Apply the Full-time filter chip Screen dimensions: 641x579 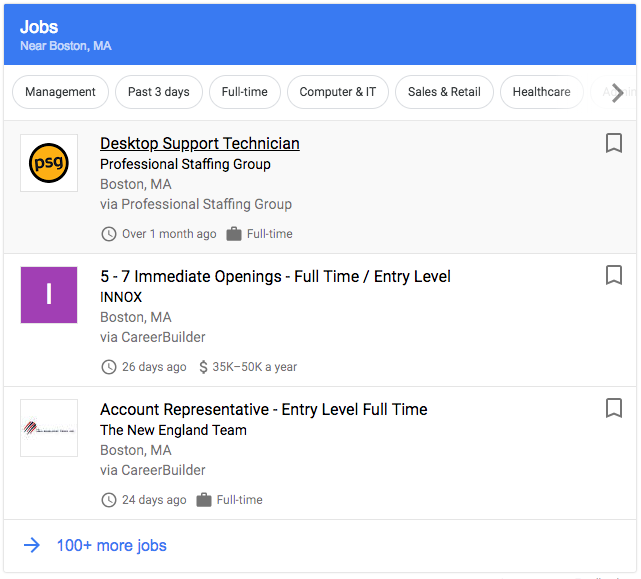(x=244, y=92)
